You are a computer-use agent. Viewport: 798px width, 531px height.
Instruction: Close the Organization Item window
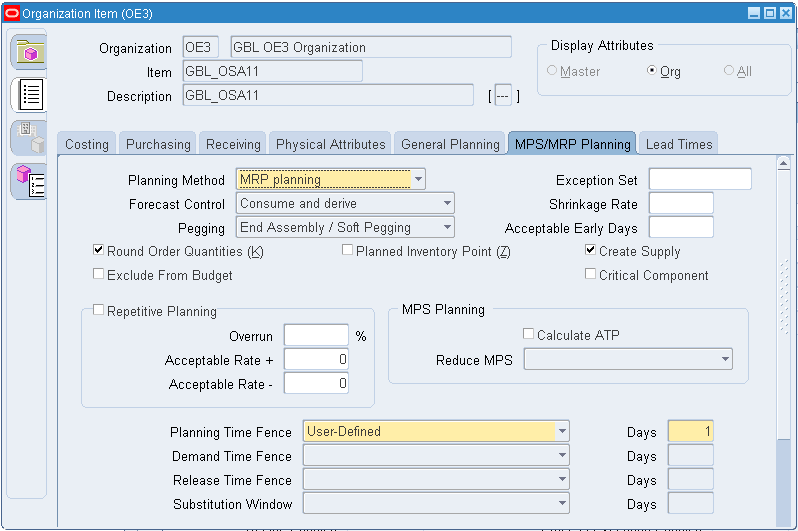point(786,13)
